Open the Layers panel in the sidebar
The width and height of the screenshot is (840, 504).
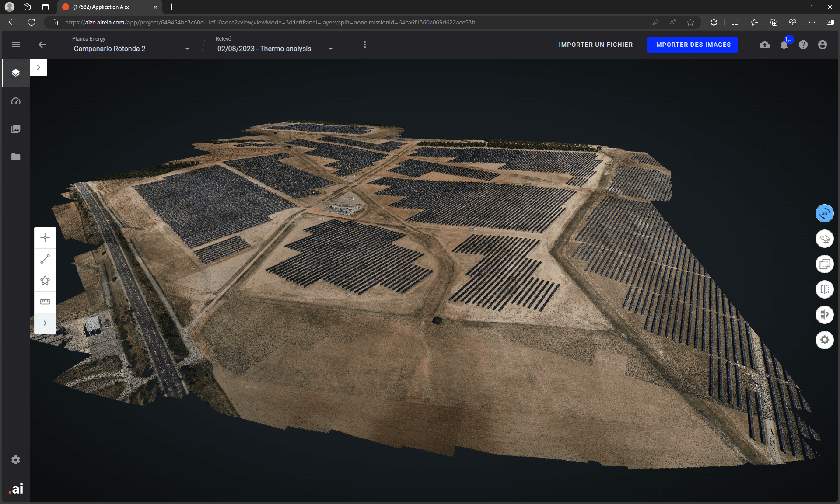[x=16, y=73]
